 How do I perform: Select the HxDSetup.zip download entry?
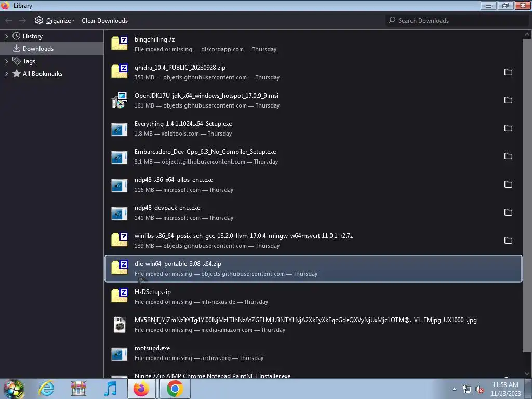coord(313,297)
